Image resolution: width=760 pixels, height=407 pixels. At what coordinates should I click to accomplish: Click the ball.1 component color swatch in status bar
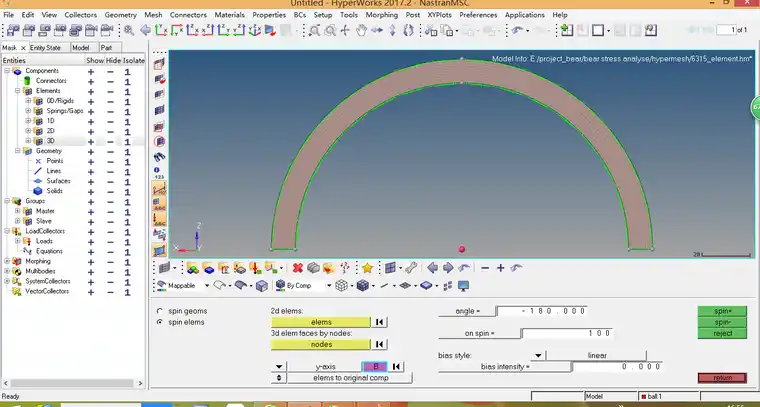coord(643,397)
